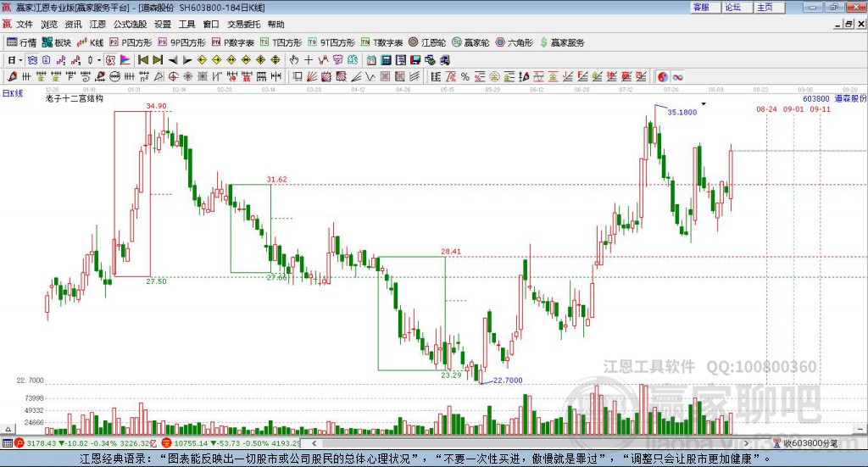Toggle the infinity symbol icon
The width and height of the screenshot is (868, 467).
click(x=677, y=77)
